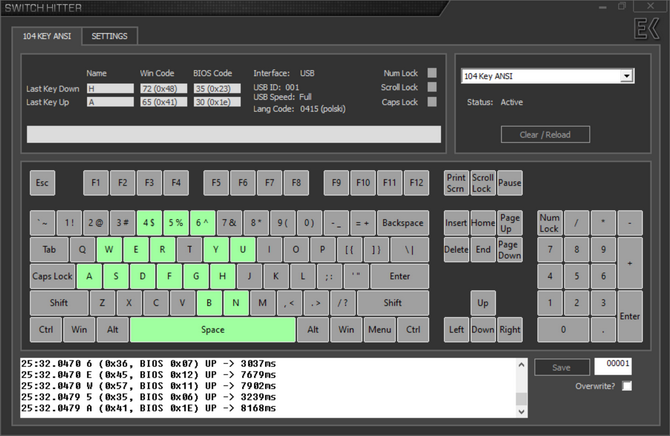The width and height of the screenshot is (670, 436).
Task: Click the main Enter key
Action: [400, 276]
